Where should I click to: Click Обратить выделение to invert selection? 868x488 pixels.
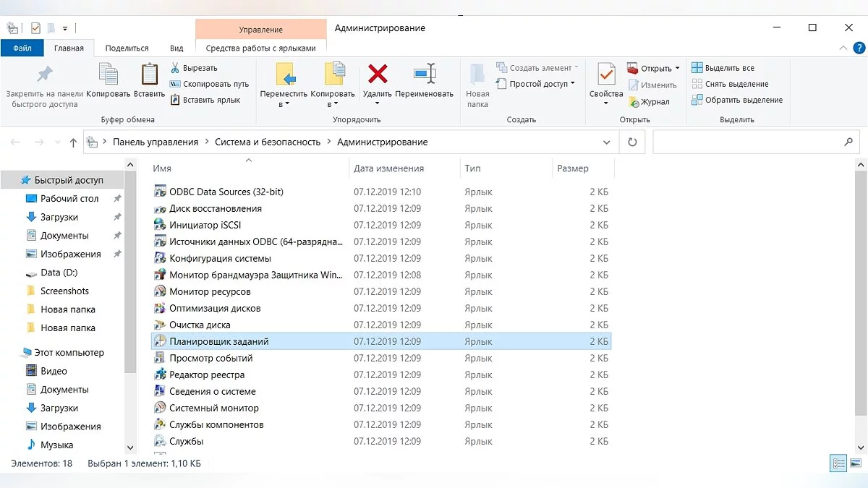tap(737, 100)
